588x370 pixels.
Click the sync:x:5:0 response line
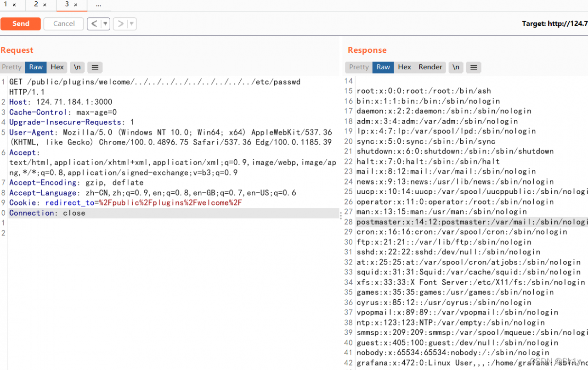click(x=426, y=141)
